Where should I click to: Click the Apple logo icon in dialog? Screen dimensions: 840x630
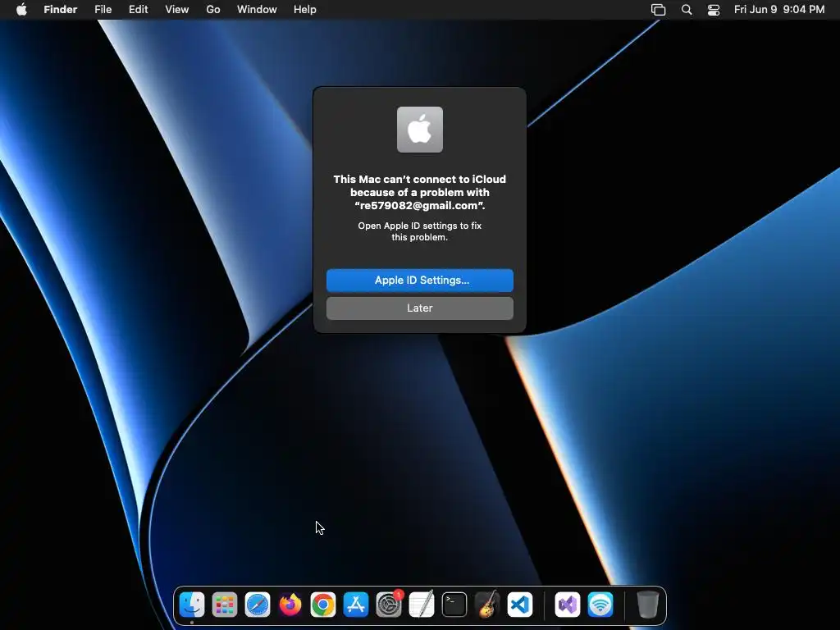pyautogui.click(x=419, y=130)
